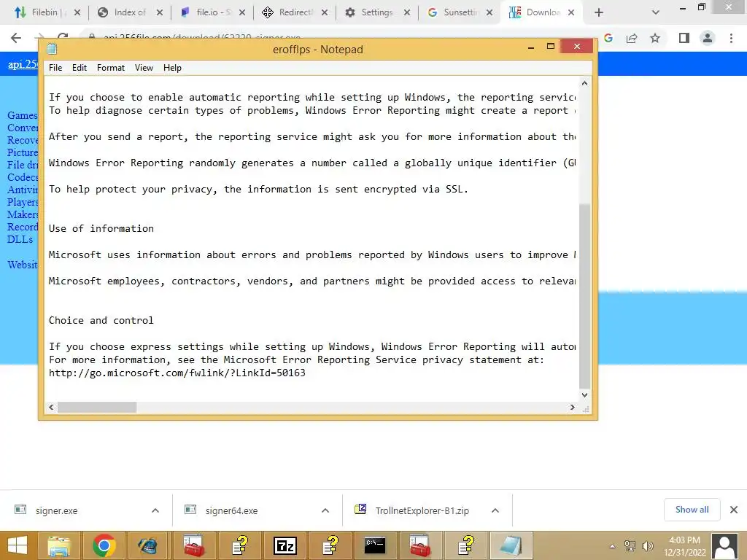Open the Chrome side panel
Image resolution: width=747 pixels, height=560 pixels.
click(x=684, y=38)
